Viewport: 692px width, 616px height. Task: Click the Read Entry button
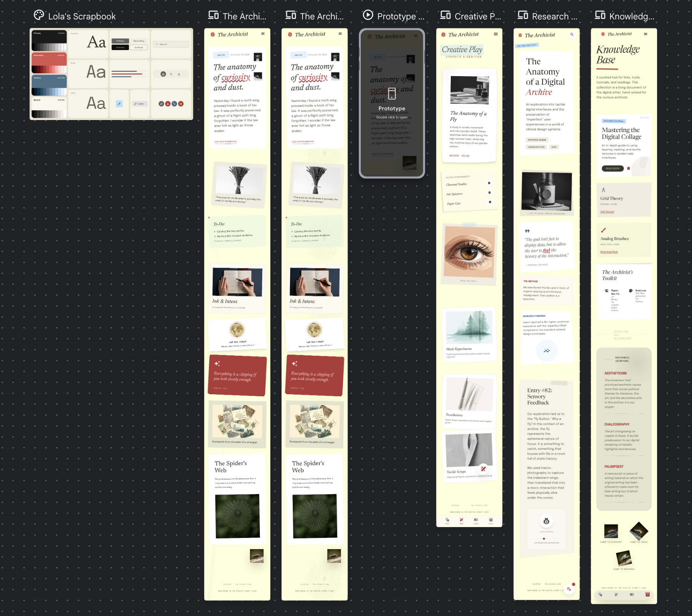612,169
